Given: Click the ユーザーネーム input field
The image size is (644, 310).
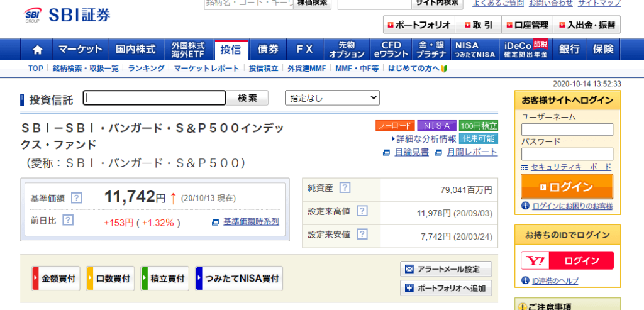Looking at the screenshot, I should (x=567, y=130).
